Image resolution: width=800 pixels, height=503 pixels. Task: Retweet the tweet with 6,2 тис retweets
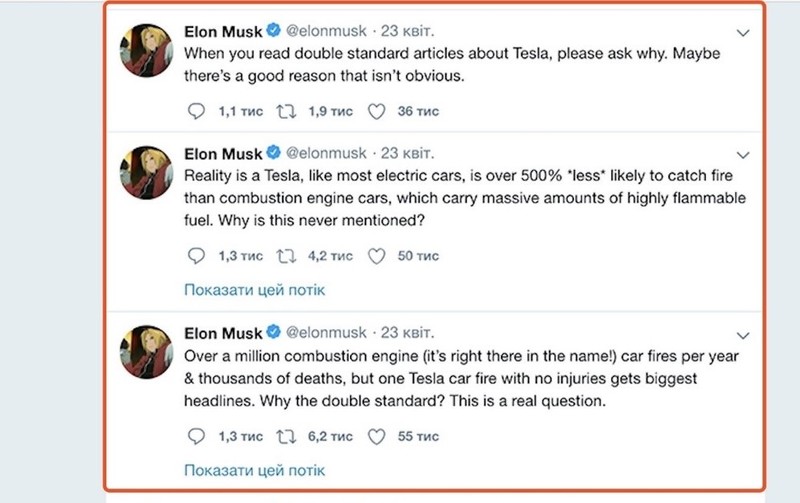pyautogui.click(x=286, y=436)
